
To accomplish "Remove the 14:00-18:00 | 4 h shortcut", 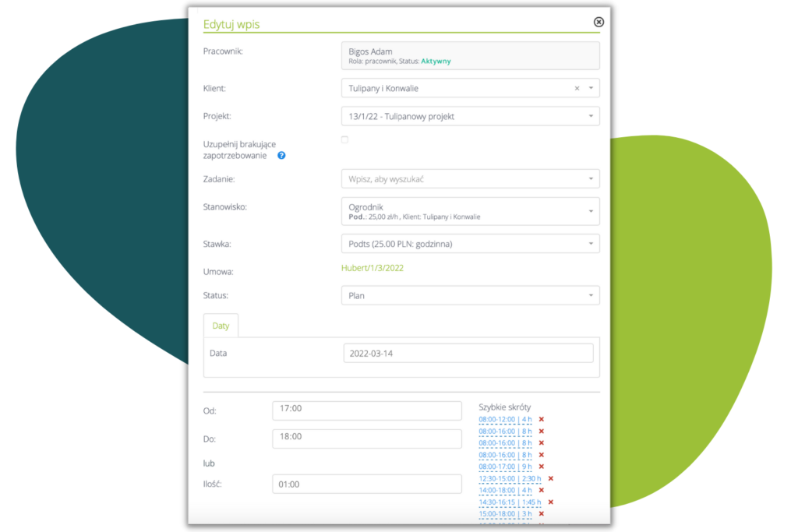I will pos(541,490).
